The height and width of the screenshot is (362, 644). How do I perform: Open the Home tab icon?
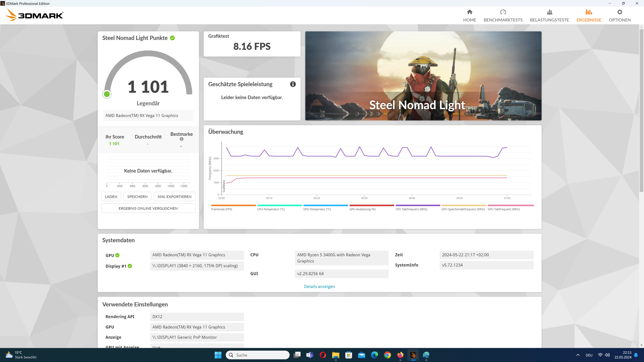(x=470, y=12)
